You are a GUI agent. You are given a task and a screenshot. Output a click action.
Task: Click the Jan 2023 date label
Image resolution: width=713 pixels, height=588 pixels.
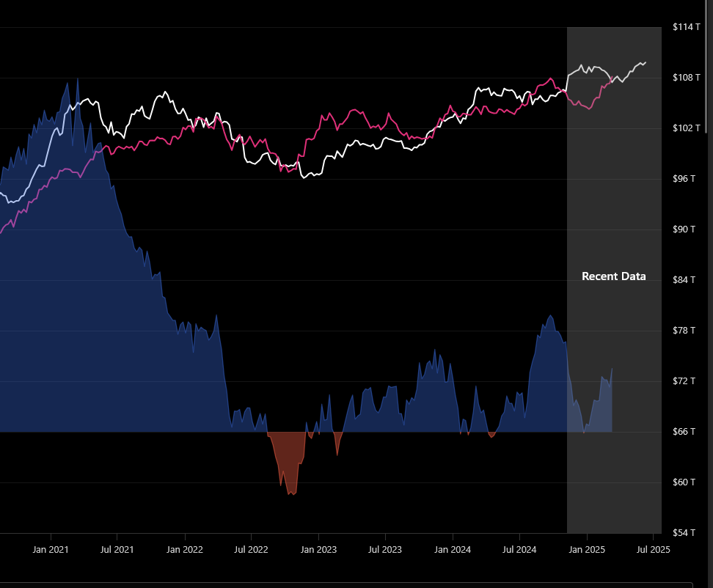pyautogui.click(x=318, y=550)
